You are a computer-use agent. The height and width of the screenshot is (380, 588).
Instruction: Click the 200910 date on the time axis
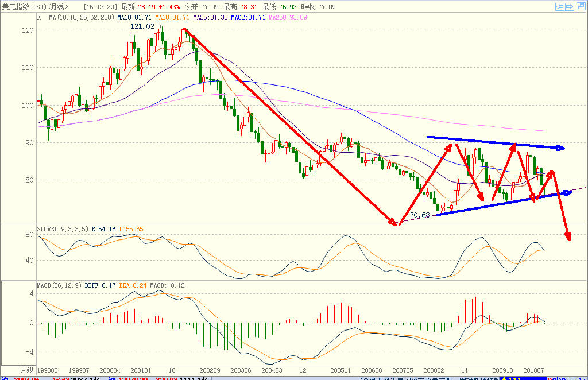tap(502, 370)
